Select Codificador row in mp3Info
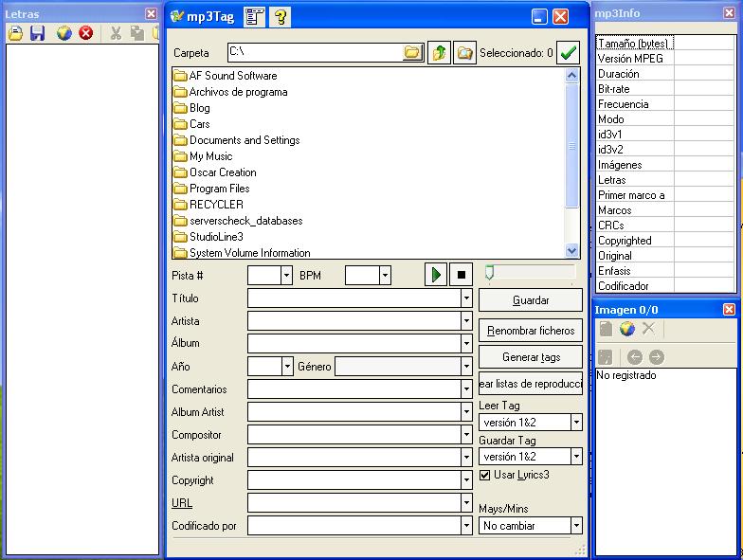Image resolution: width=743 pixels, height=560 pixels. pos(665,286)
